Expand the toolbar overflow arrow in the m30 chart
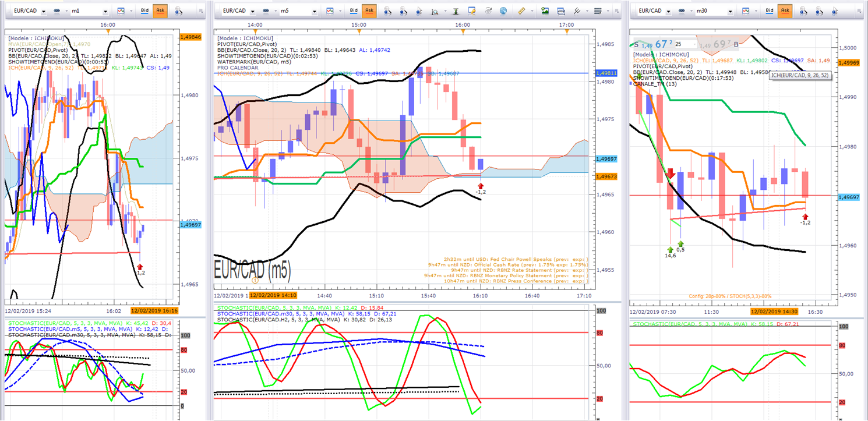This screenshot has width=868, height=421. pyautogui.click(x=859, y=11)
